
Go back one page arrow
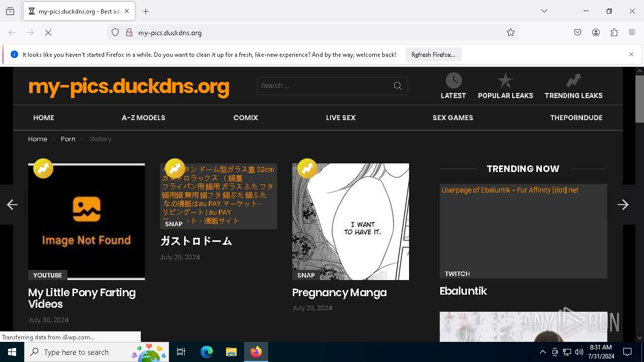pyautogui.click(x=12, y=33)
